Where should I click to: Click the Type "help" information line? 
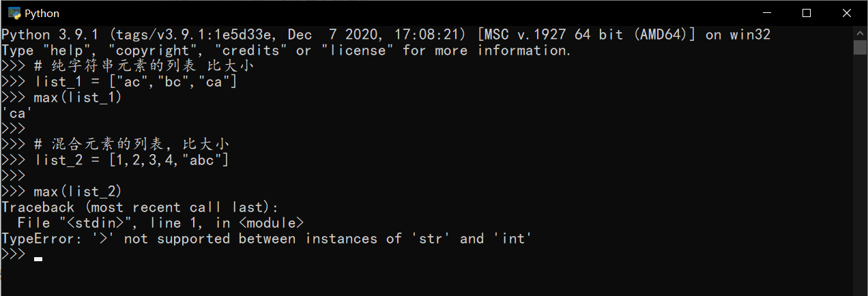click(x=286, y=50)
